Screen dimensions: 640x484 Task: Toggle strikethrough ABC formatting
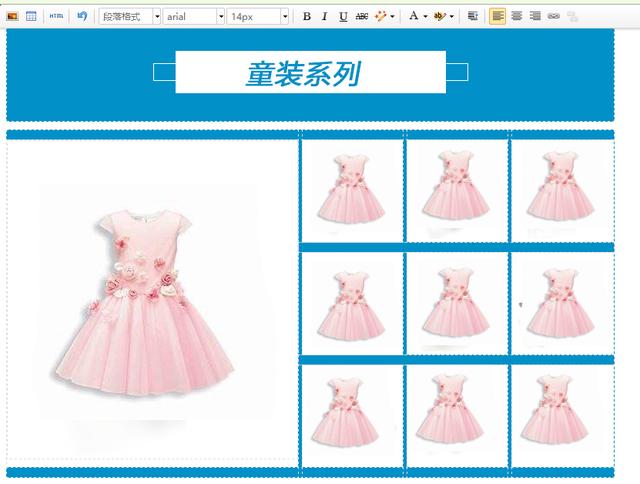362,16
